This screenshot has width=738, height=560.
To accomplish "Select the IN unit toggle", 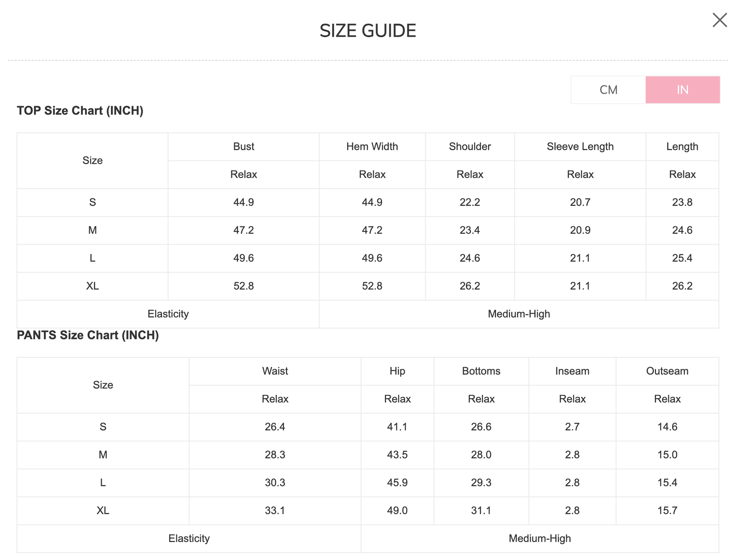I will point(682,90).
